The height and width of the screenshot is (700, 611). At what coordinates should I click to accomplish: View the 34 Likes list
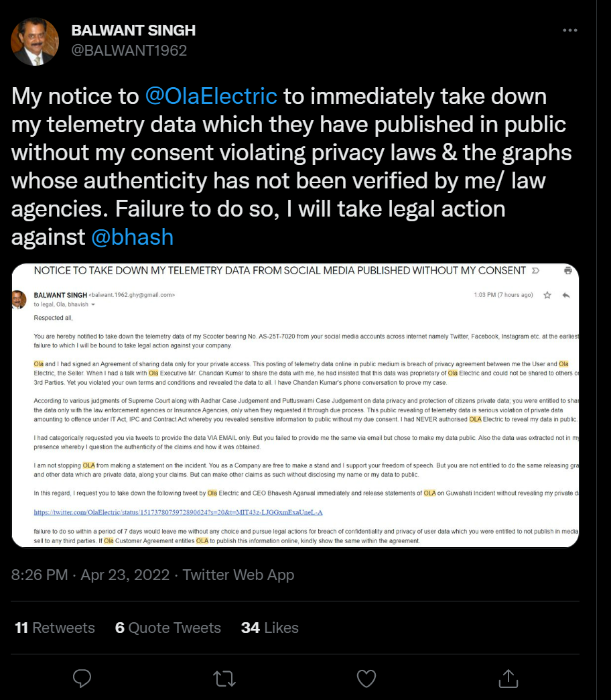(270, 628)
